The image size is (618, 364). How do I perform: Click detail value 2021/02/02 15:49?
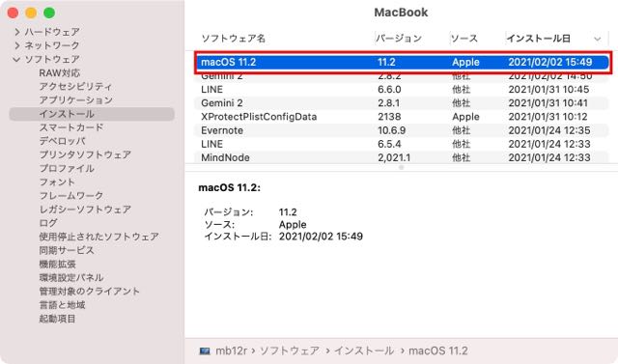321,237
